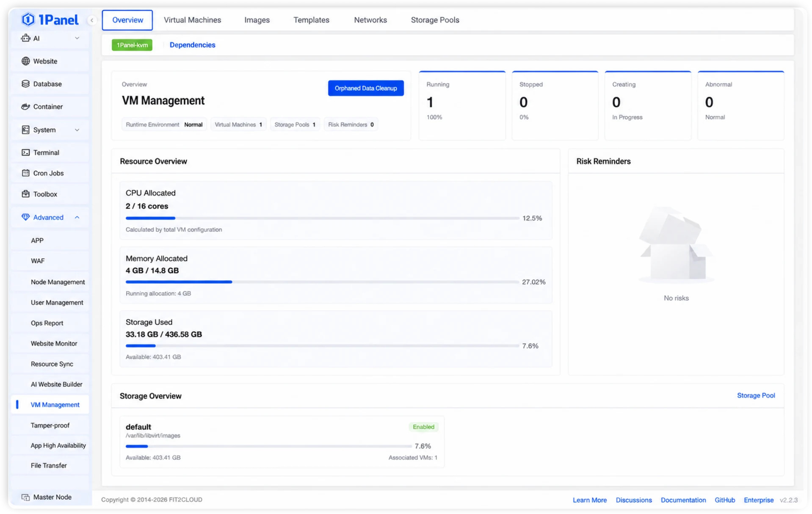This screenshot has width=812, height=514.
Task: Open Cron Jobs in the sidebar
Action: tap(50, 173)
